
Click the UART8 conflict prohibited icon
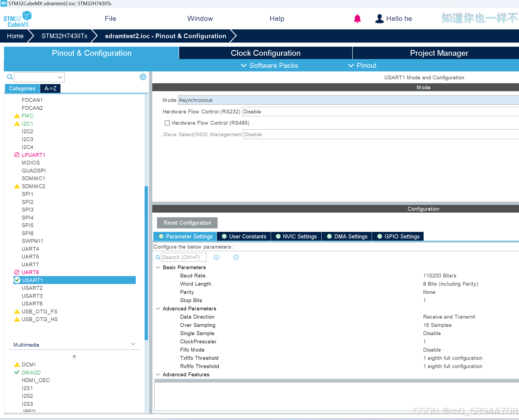pyautogui.click(x=17, y=272)
